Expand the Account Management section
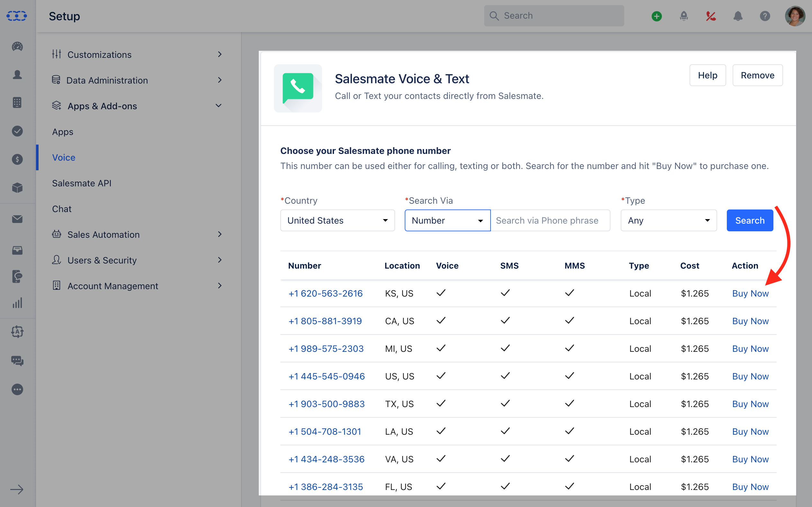812x507 pixels. click(138, 286)
